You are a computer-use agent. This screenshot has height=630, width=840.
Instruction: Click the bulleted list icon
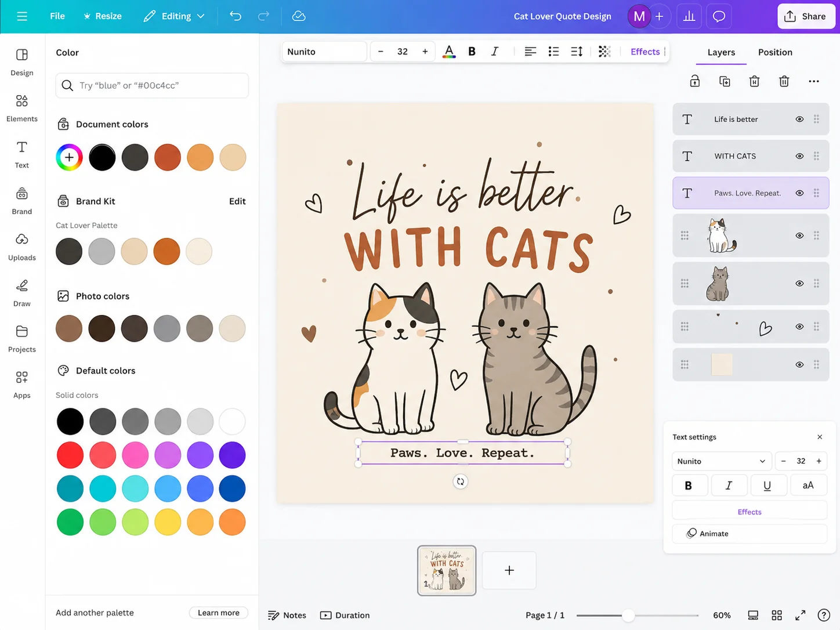pos(553,52)
